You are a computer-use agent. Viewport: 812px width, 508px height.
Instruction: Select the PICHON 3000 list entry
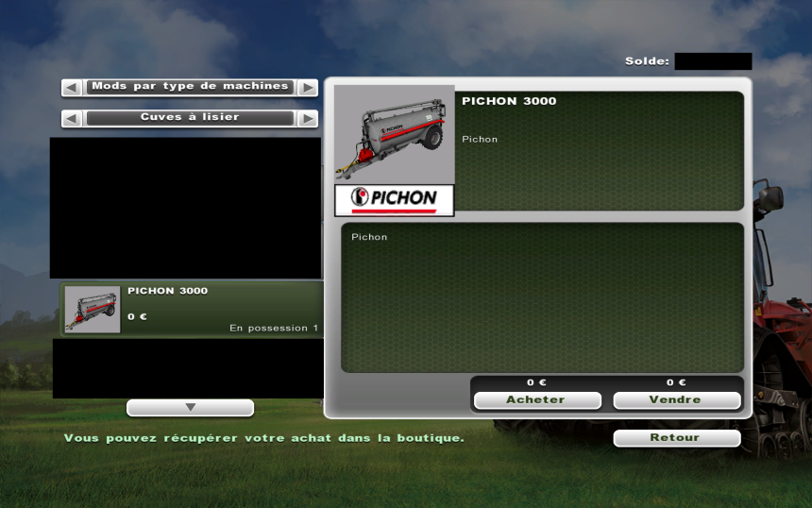click(x=192, y=309)
